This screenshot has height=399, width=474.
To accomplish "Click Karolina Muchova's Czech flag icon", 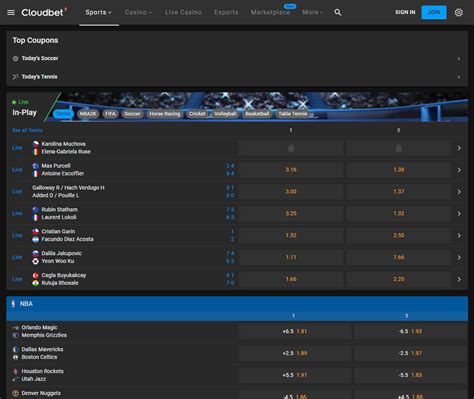I will coord(36,144).
